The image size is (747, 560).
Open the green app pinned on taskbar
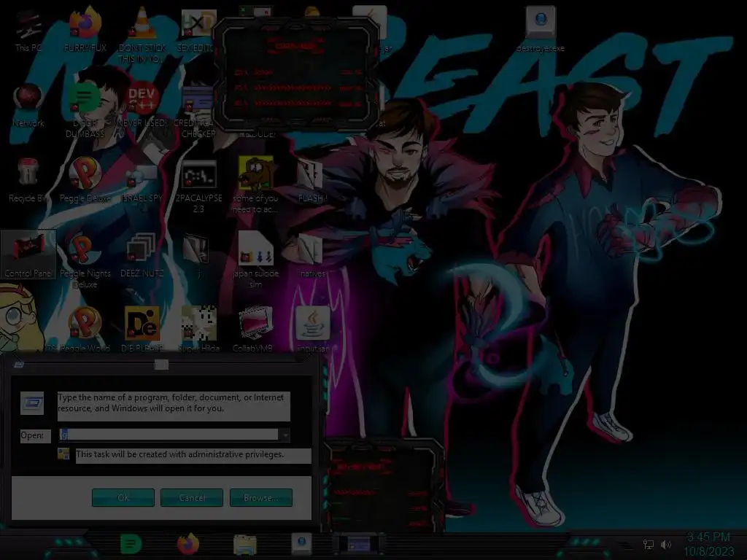tap(131, 544)
